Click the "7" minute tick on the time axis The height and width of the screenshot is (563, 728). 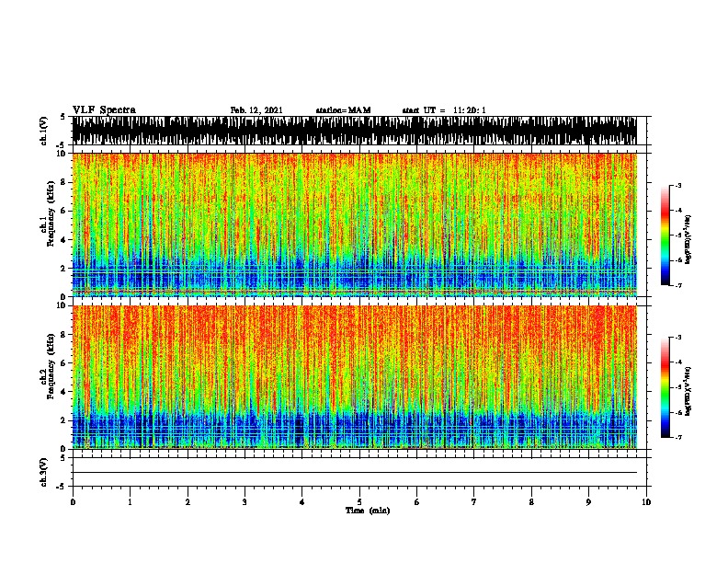click(474, 502)
